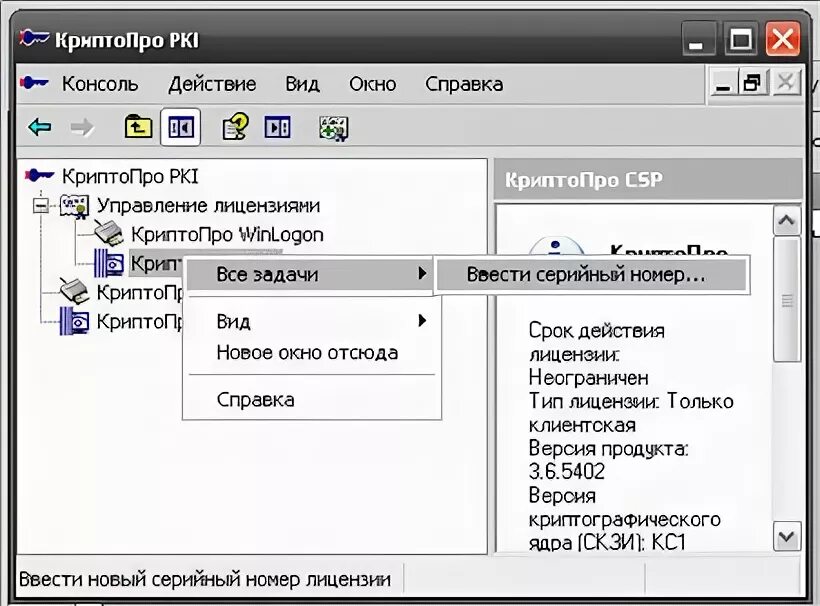Open the Консоль menu
Image resolution: width=820 pixels, height=606 pixels.
tap(100, 84)
